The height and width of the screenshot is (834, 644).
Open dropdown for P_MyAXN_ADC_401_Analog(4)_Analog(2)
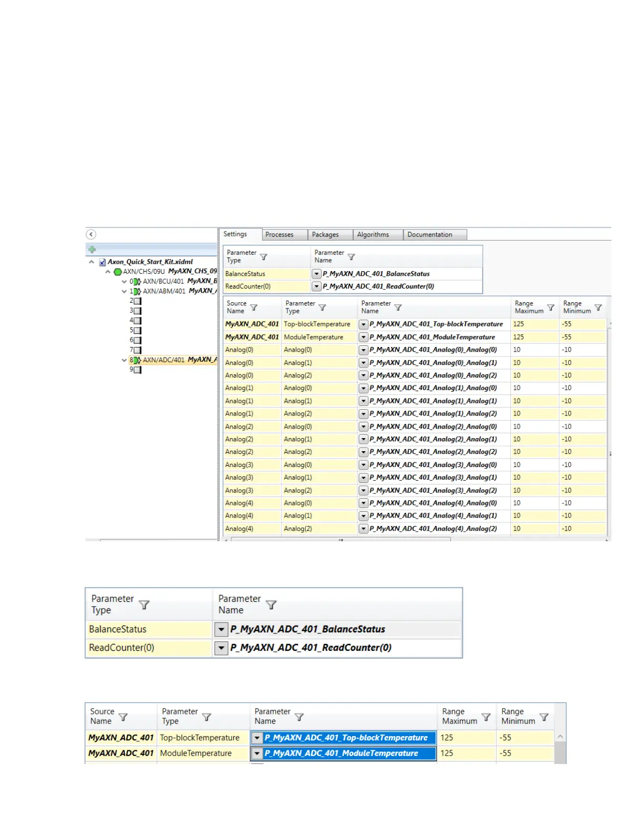(x=363, y=529)
